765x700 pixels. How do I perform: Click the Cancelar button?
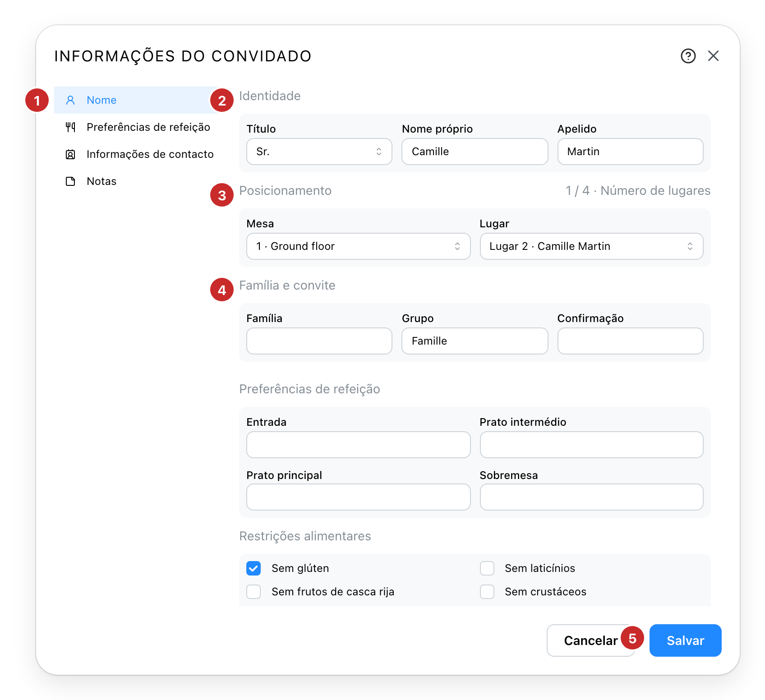591,640
